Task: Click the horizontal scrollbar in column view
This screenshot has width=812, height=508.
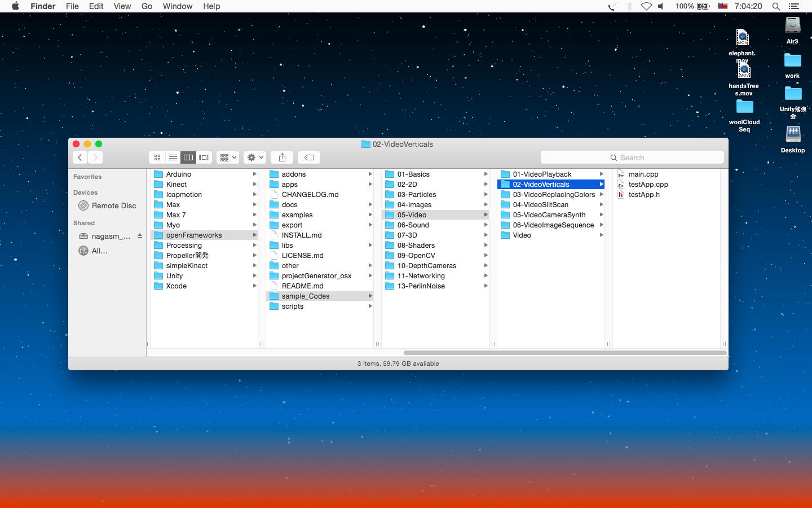Action: (x=564, y=353)
